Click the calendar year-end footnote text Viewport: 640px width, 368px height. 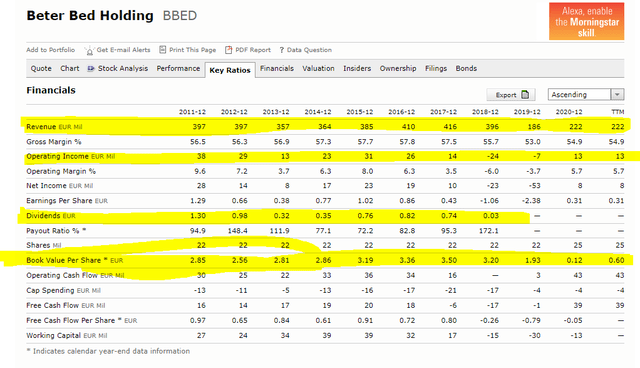pyautogui.click(x=108, y=351)
